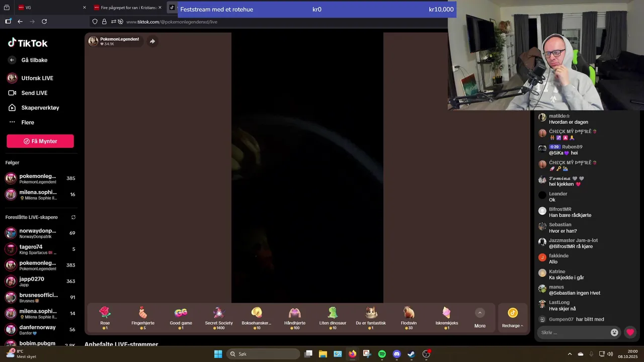This screenshot has width=644, height=362.
Task: Send the Håndhjerte gift
Action: point(295,318)
